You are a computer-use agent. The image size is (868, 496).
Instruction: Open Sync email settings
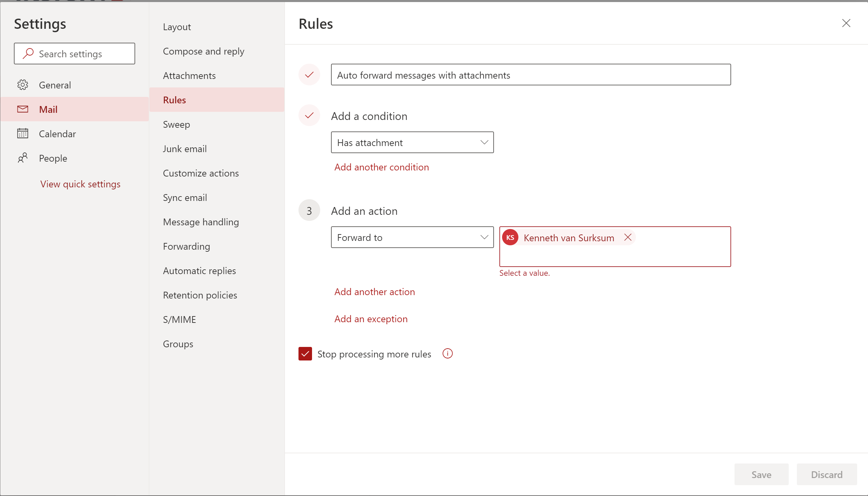pos(216,198)
